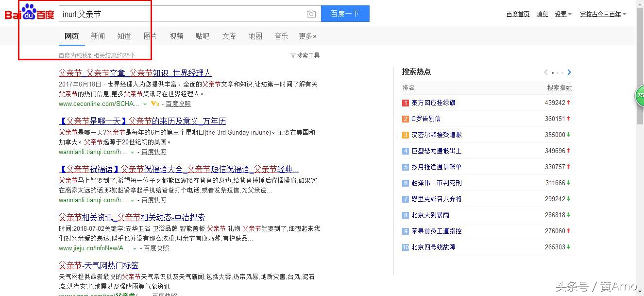Expand the 更多» menu

(307, 36)
